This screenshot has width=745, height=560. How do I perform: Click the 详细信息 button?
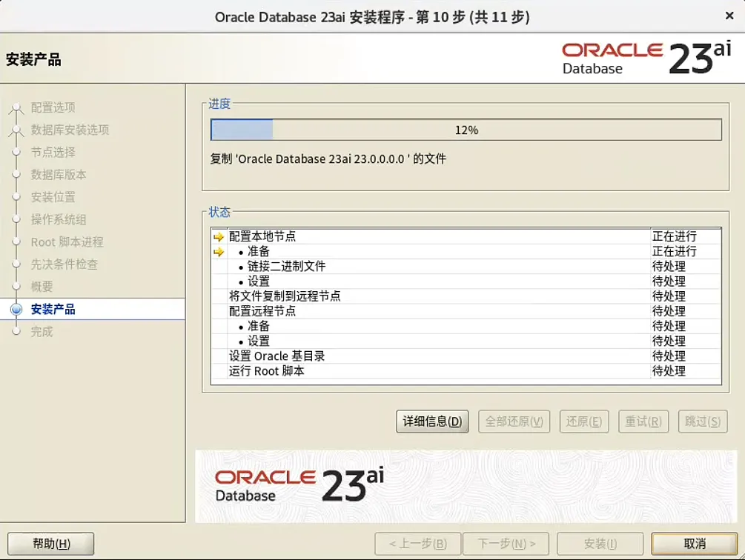432,421
